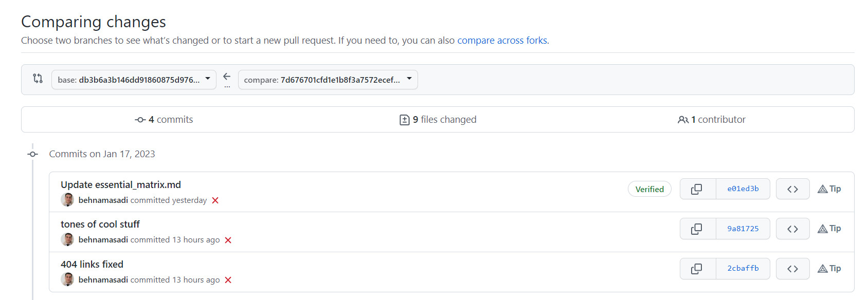868x300 pixels.
Task: Open commit hash e01ed3b link
Action: click(x=743, y=189)
